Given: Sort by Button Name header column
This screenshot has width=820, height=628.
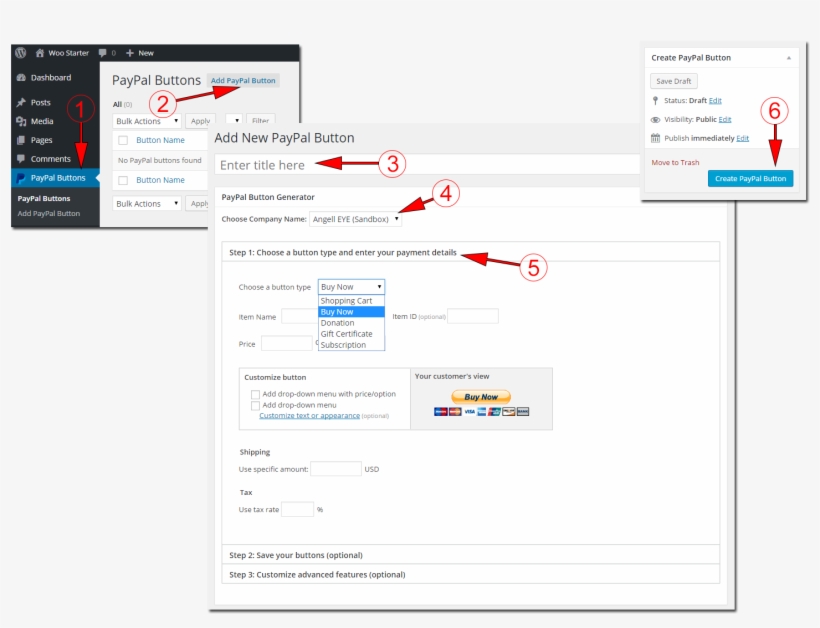Looking at the screenshot, I should click(x=161, y=140).
